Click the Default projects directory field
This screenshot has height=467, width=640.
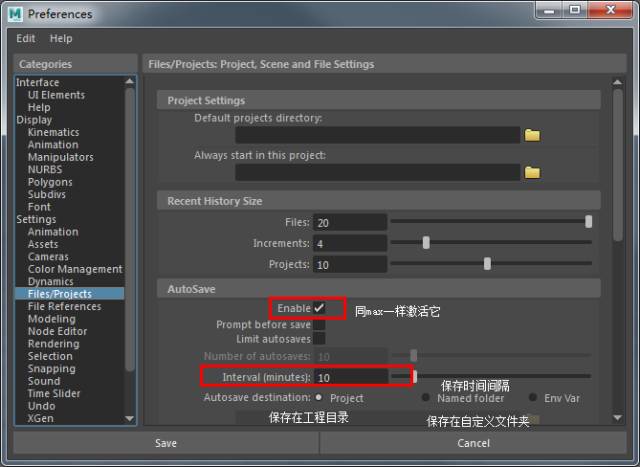click(x=378, y=135)
